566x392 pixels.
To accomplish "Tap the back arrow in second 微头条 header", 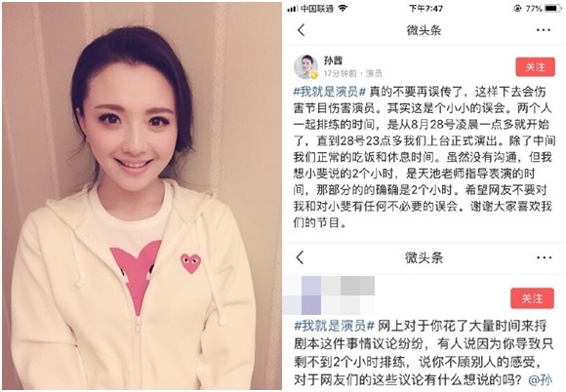I will [x=300, y=257].
